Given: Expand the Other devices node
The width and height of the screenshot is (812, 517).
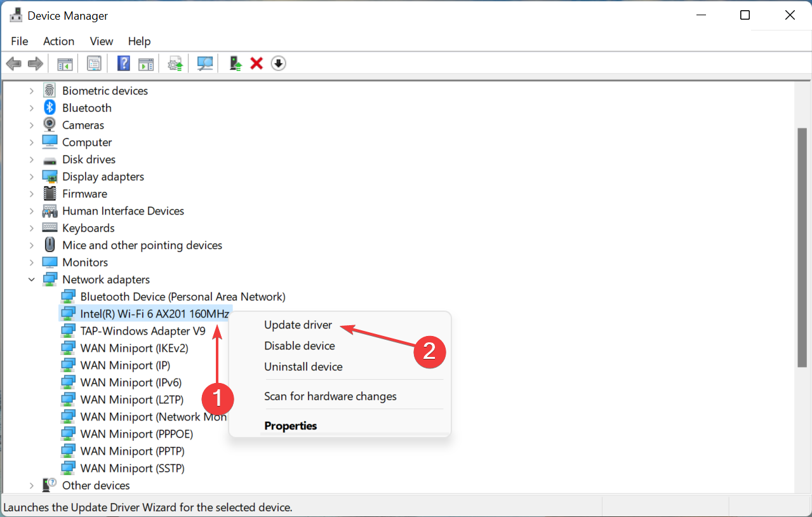Looking at the screenshot, I should 32,485.
